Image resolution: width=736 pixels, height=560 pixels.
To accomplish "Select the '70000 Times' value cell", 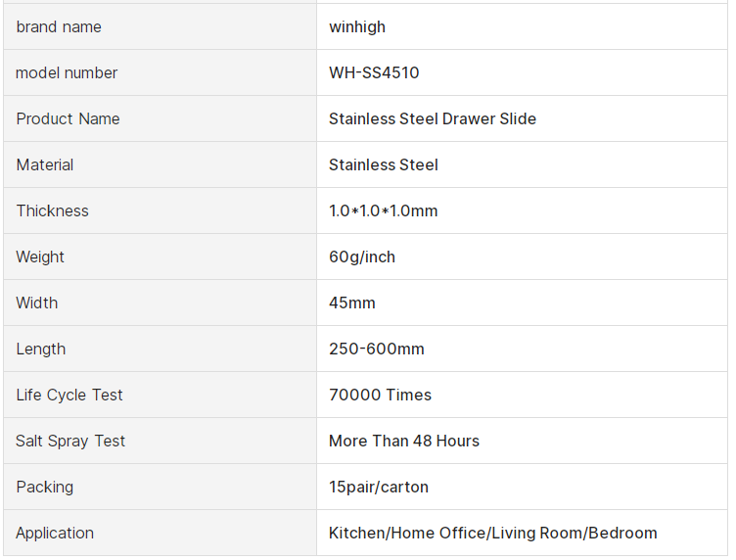I will [x=380, y=395].
